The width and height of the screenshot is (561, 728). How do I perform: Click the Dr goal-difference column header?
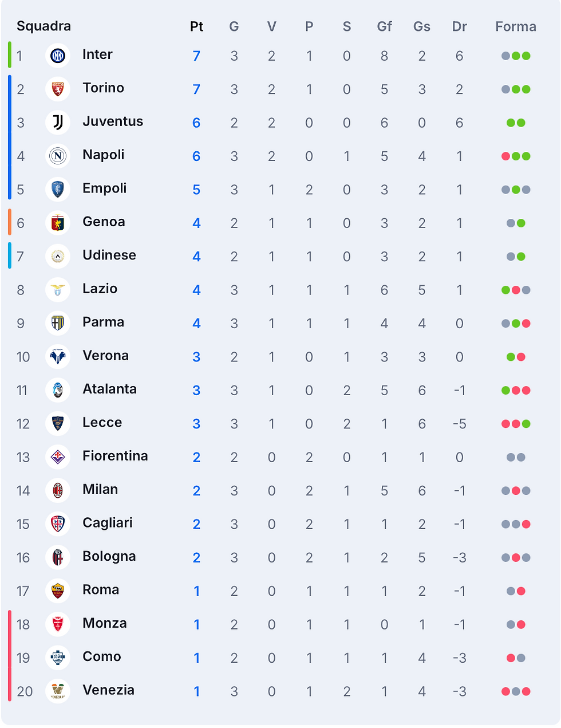(x=459, y=26)
